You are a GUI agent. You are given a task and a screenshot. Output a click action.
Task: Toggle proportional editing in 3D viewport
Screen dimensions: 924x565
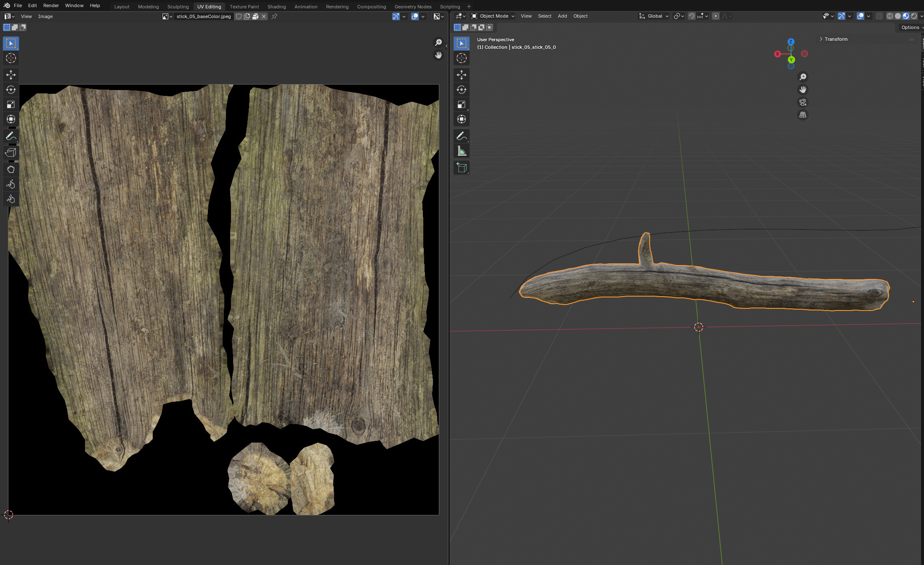tap(716, 16)
